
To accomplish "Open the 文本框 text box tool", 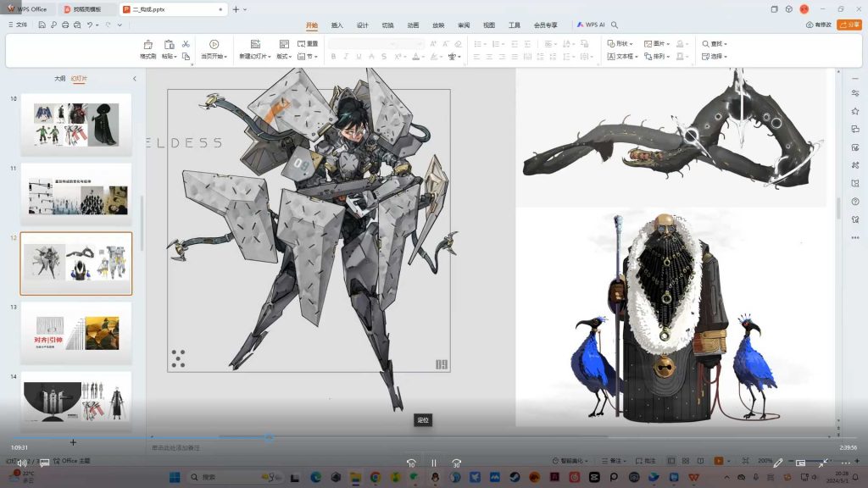I will pyautogui.click(x=623, y=56).
